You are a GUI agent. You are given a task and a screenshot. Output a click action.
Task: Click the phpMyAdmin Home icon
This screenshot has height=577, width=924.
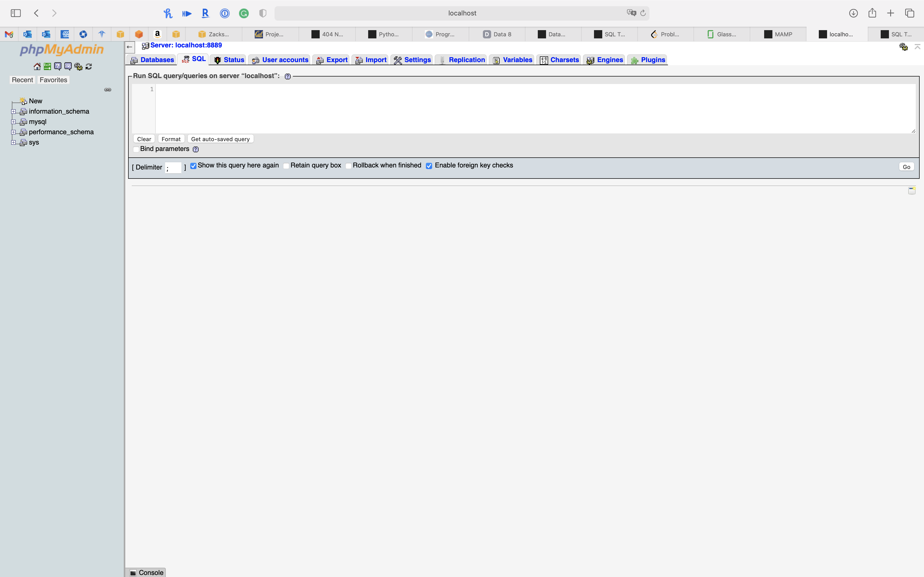[x=37, y=66]
